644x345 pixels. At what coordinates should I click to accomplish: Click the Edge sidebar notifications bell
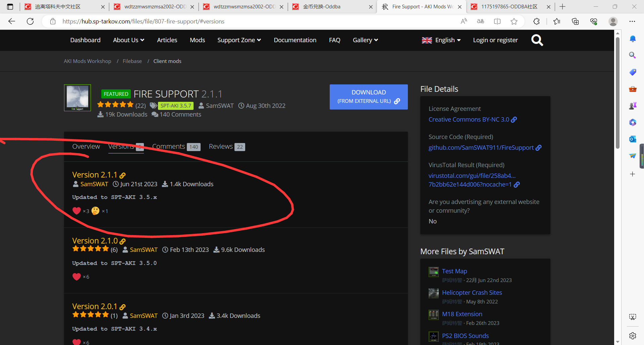click(x=632, y=39)
